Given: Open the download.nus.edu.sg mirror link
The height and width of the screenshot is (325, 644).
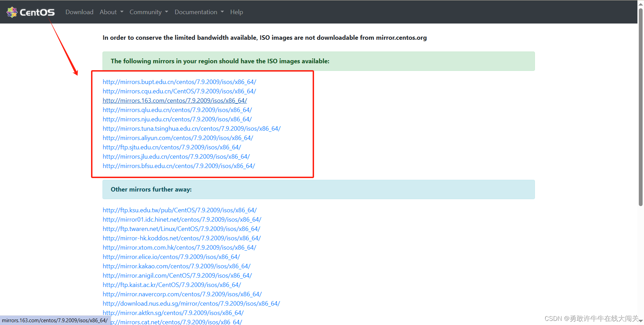Looking at the screenshot, I should coord(191,304).
